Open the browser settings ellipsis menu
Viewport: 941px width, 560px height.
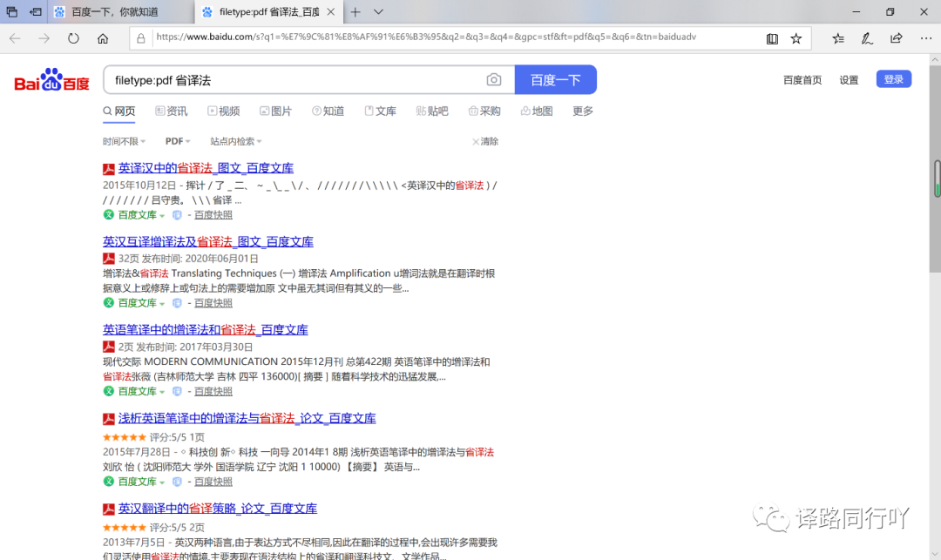point(926,38)
